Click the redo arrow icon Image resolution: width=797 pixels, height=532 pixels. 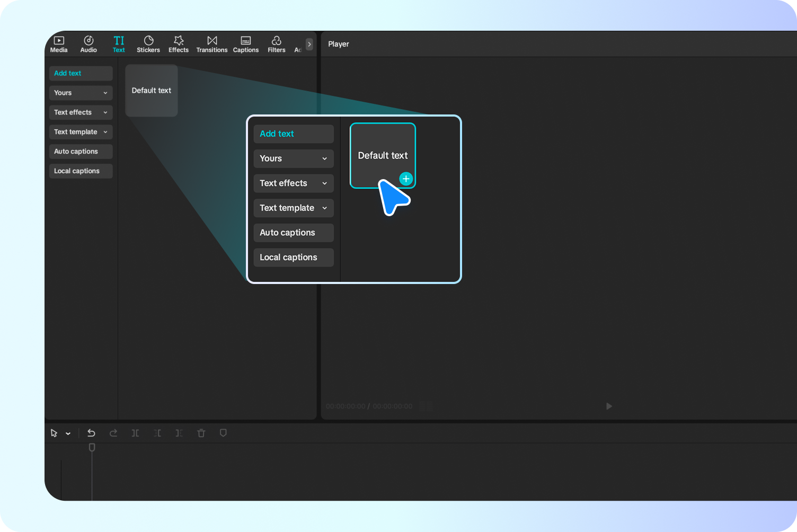pyautogui.click(x=113, y=433)
